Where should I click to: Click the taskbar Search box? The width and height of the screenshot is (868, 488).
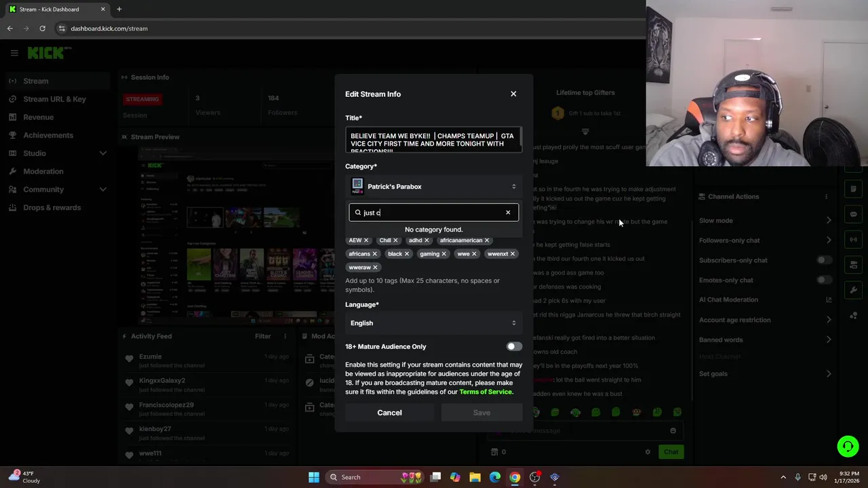pos(374,477)
